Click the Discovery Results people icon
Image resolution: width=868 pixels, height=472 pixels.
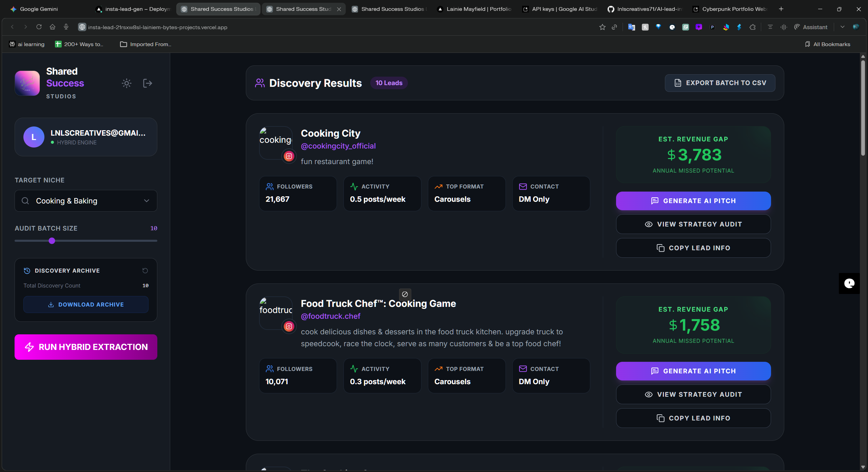click(x=260, y=83)
